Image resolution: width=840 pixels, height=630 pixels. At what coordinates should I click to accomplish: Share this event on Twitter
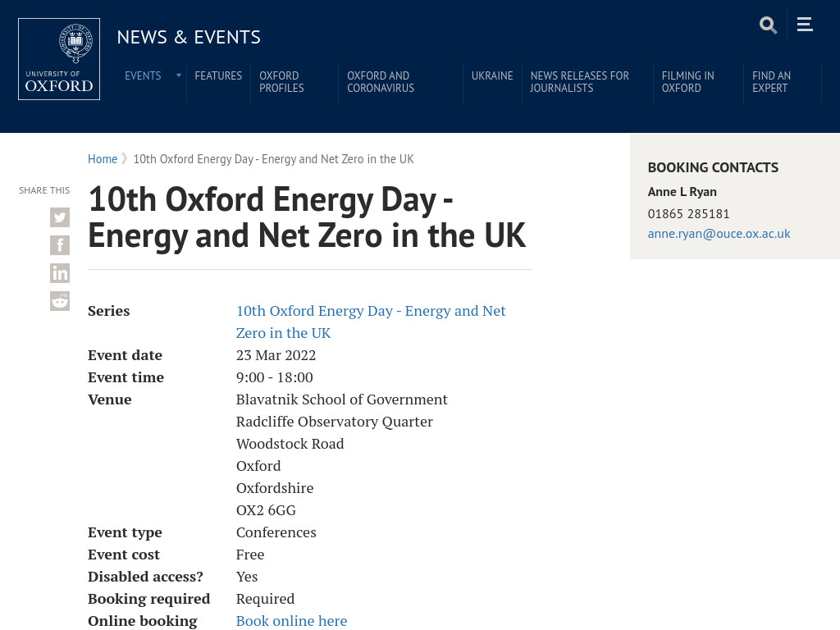60,217
